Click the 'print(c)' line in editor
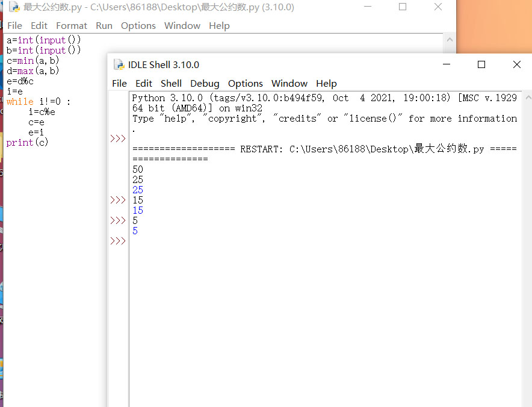Screen dimensions: 532x407 point(27,142)
